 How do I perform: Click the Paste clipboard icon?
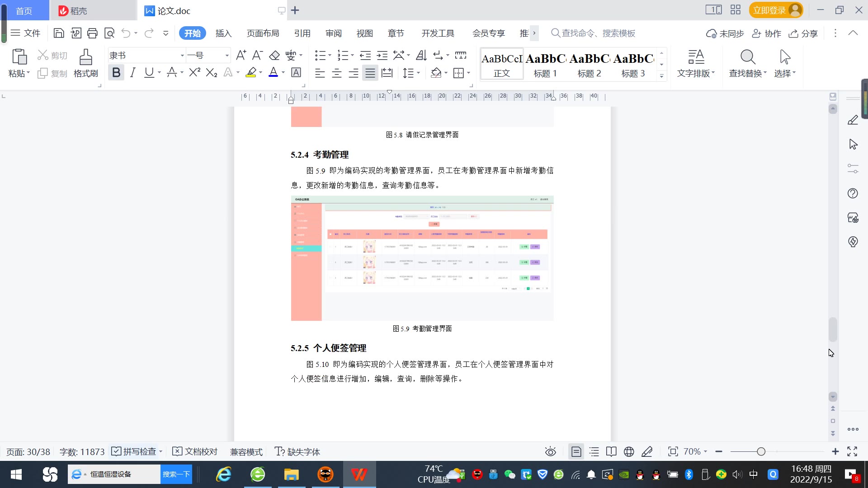[x=19, y=57]
